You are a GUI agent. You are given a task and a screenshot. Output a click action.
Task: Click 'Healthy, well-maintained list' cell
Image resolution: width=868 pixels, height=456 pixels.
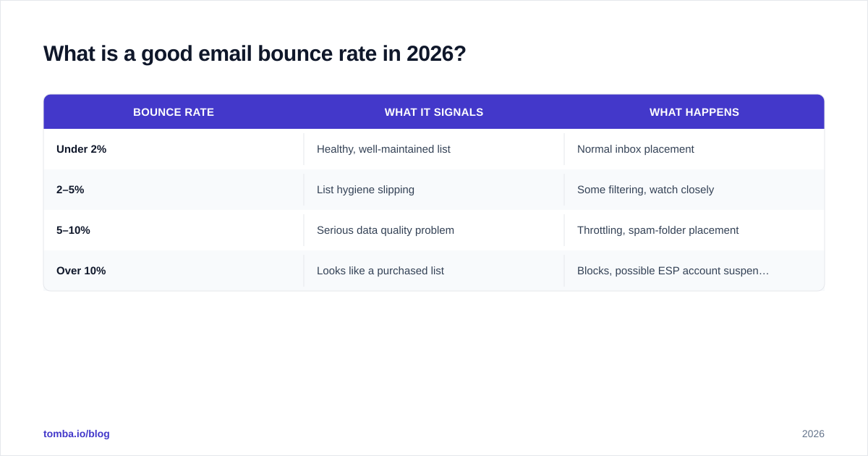tap(434, 149)
